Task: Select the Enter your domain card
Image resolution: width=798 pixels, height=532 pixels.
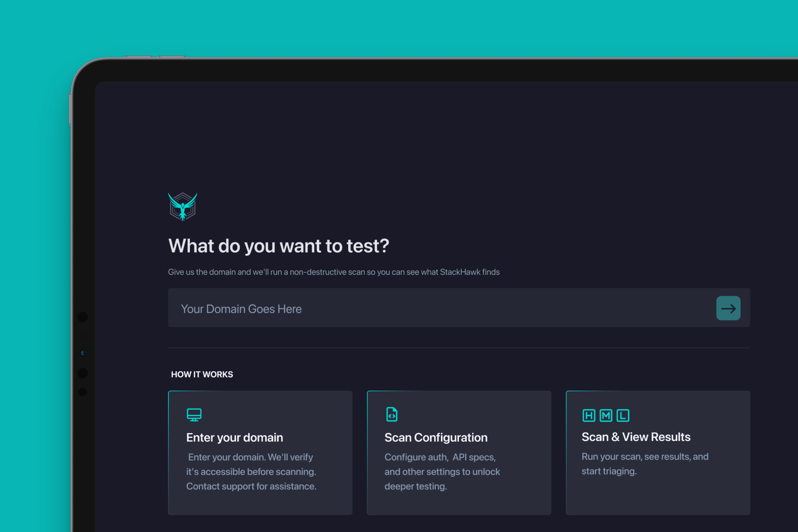Action: point(260,452)
